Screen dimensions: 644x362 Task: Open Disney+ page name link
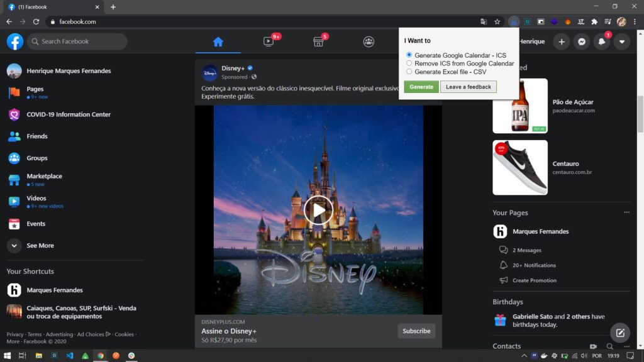[233, 68]
